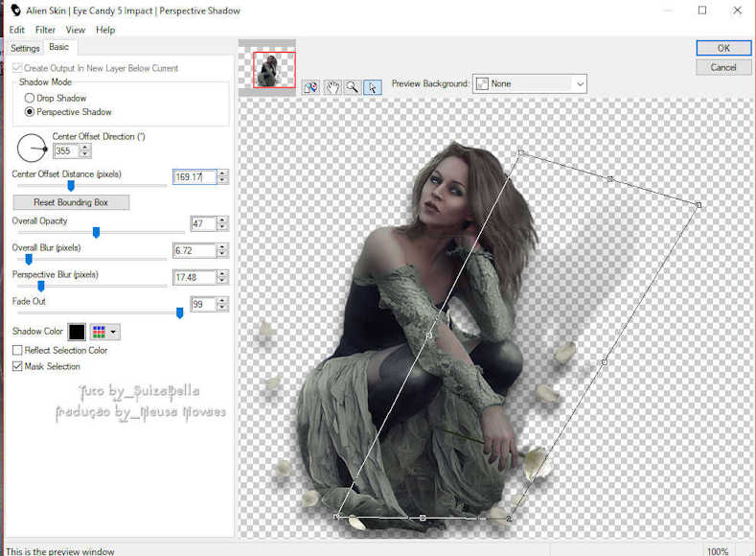The image size is (756, 556).
Task: Expand the shadow color palette arrow
Action: pyautogui.click(x=113, y=332)
